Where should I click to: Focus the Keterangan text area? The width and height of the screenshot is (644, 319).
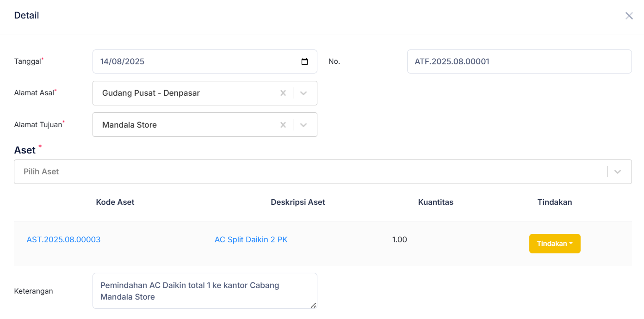[204, 291]
